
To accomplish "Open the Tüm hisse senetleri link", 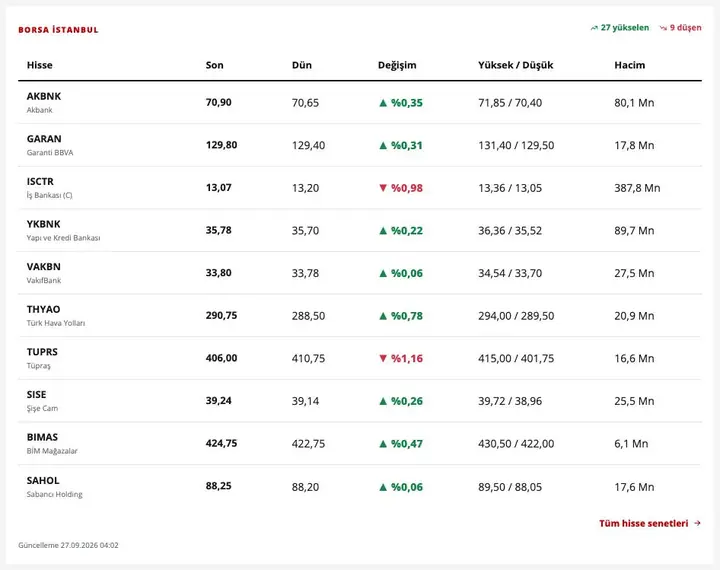I will pyautogui.click(x=650, y=523).
